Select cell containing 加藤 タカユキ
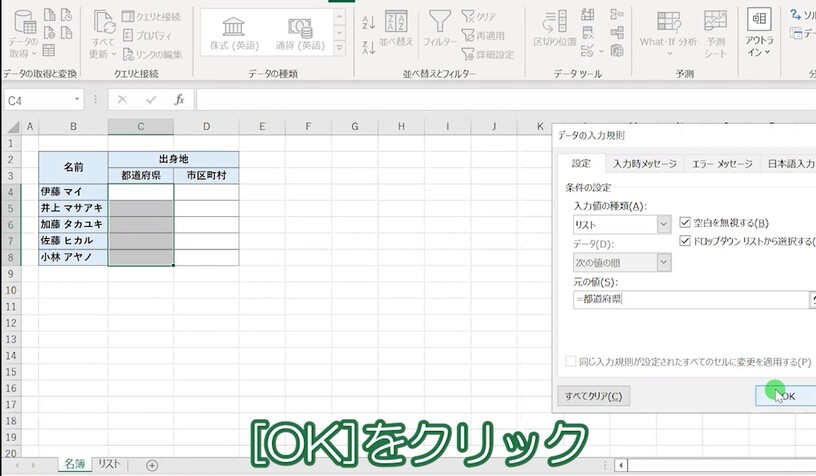 [x=73, y=224]
